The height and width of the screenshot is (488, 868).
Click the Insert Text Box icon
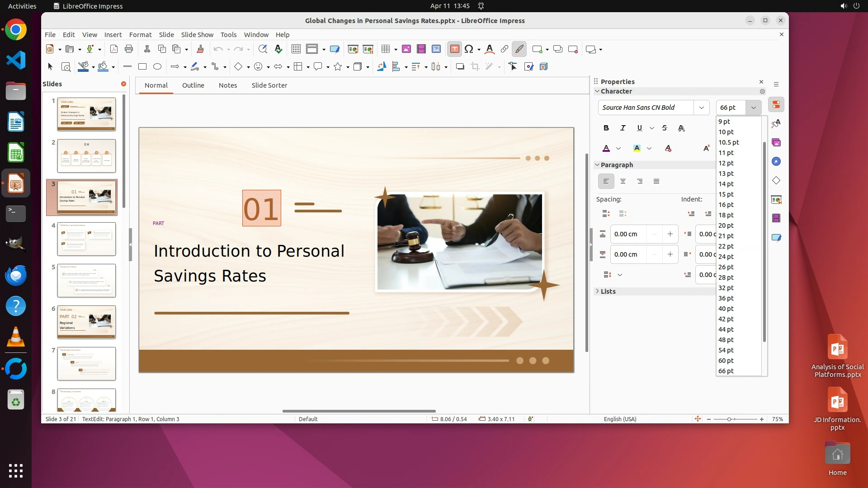click(455, 49)
